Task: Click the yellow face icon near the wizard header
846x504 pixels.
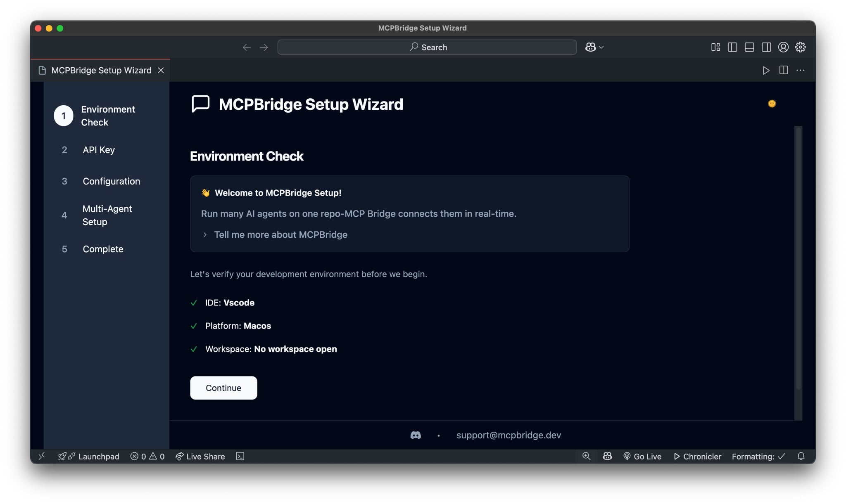Action: coord(772,104)
